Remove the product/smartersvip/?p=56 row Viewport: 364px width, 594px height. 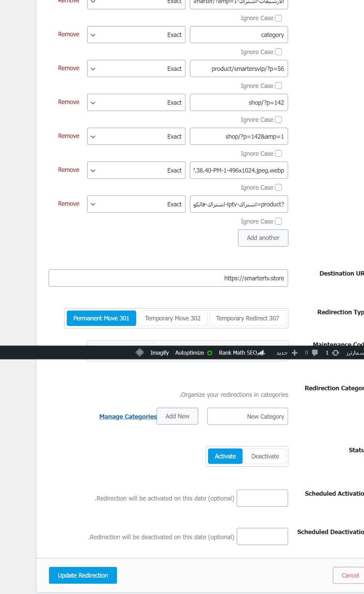69,68
